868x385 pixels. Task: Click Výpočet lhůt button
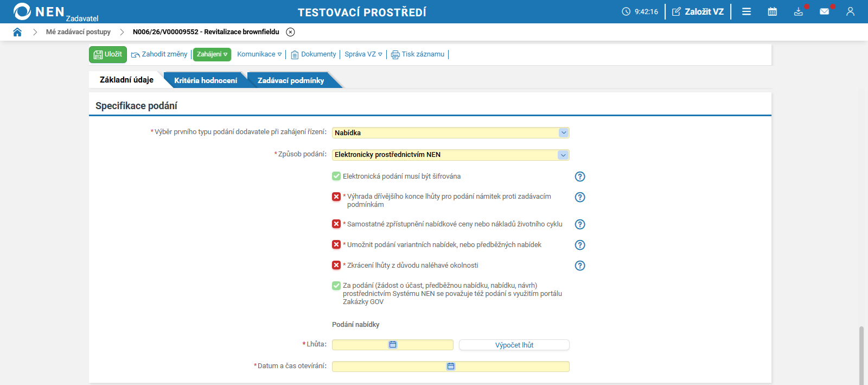pos(514,345)
